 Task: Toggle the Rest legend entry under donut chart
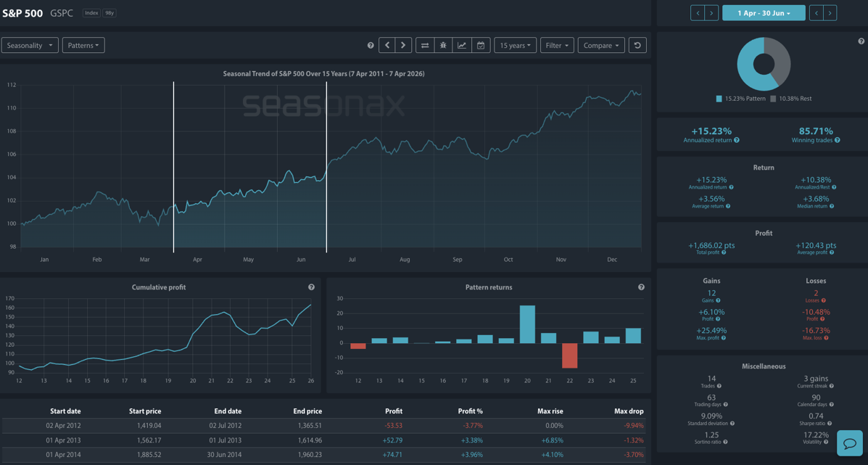[x=790, y=99]
